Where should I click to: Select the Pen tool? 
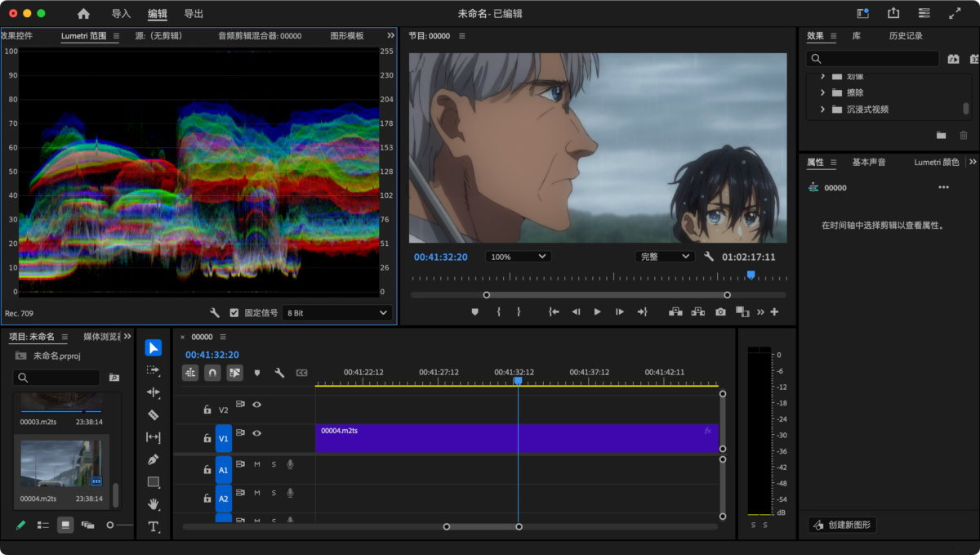pyautogui.click(x=153, y=459)
